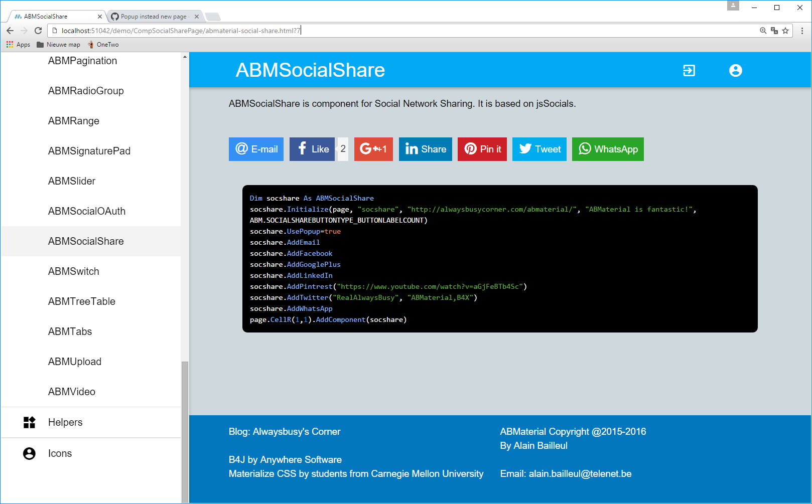Image resolution: width=812 pixels, height=504 pixels.
Task: Click the Facebook like count badge
Action: [343, 149]
